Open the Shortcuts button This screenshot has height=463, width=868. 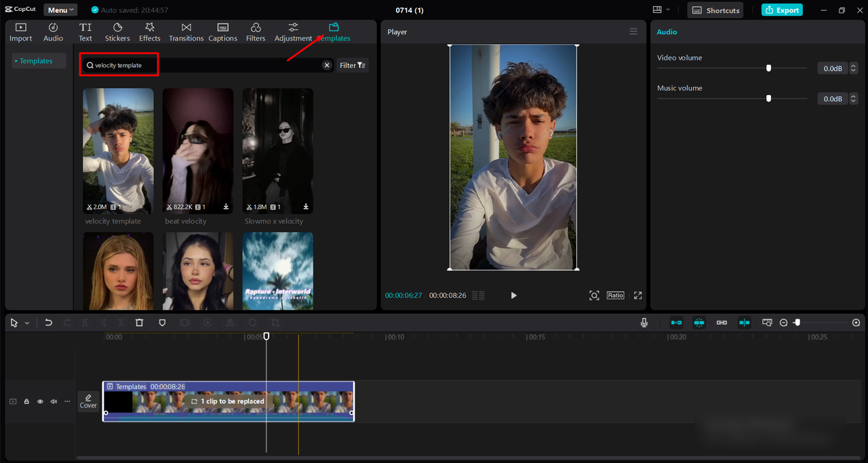pos(715,10)
